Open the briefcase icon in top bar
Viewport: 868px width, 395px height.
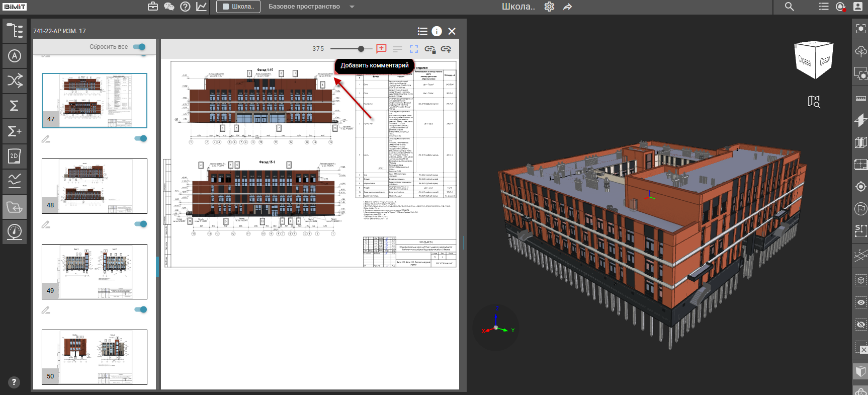(x=153, y=7)
